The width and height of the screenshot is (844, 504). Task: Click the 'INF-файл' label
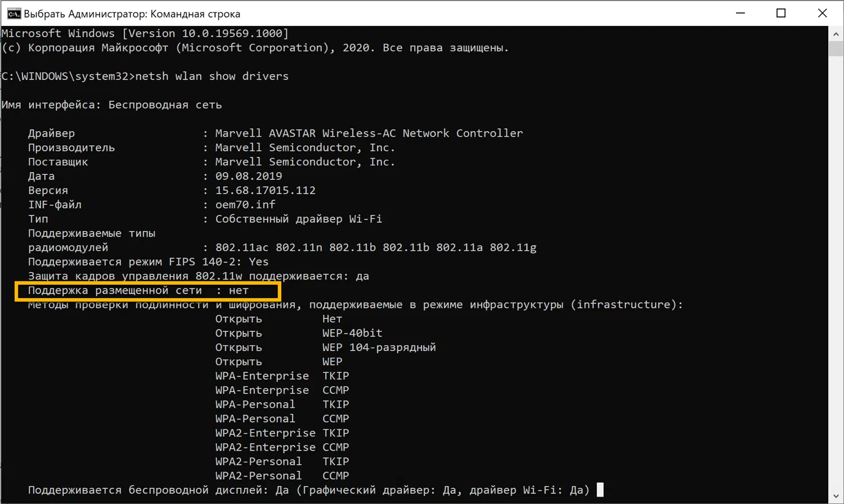pos(55,205)
